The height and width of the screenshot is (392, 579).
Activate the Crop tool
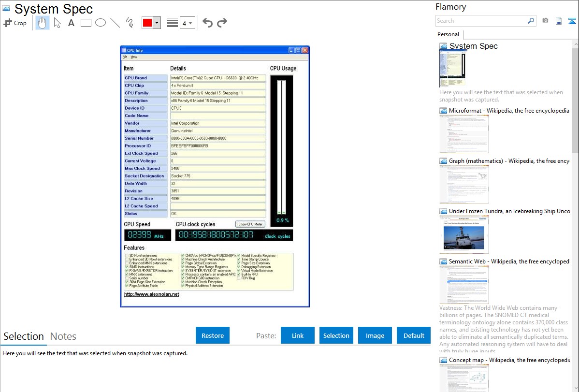click(15, 23)
